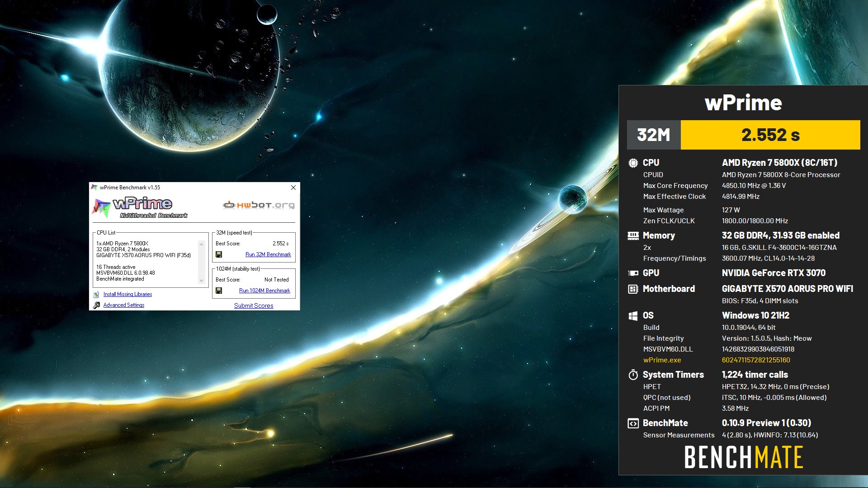The image size is (868, 488).
Task: Click the CPU List scrollbar up arrow
Action: pos(202,244)
